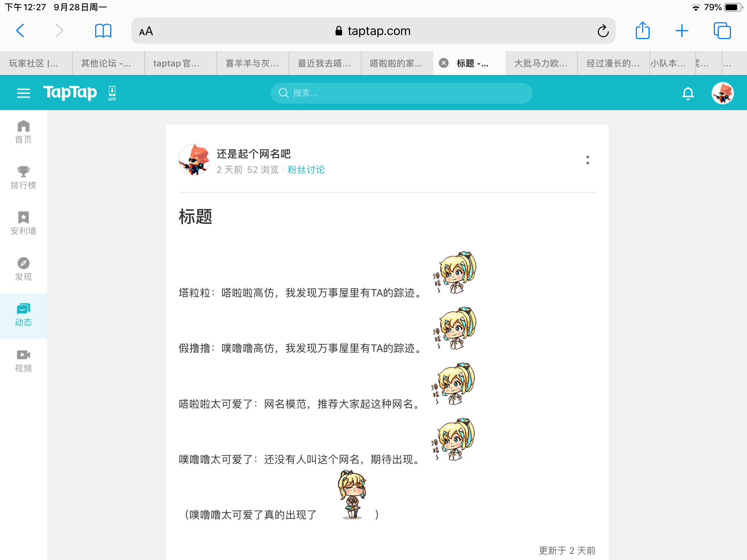Tap sticker beside 噗噜噜太可爱了 line
Screen dimensions: 747x560
[x=453, y=439]
